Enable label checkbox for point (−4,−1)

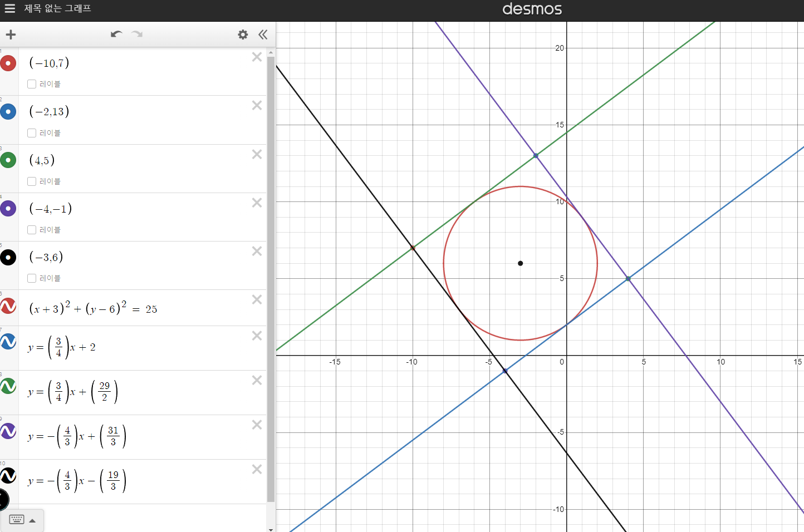coord(32,230)
